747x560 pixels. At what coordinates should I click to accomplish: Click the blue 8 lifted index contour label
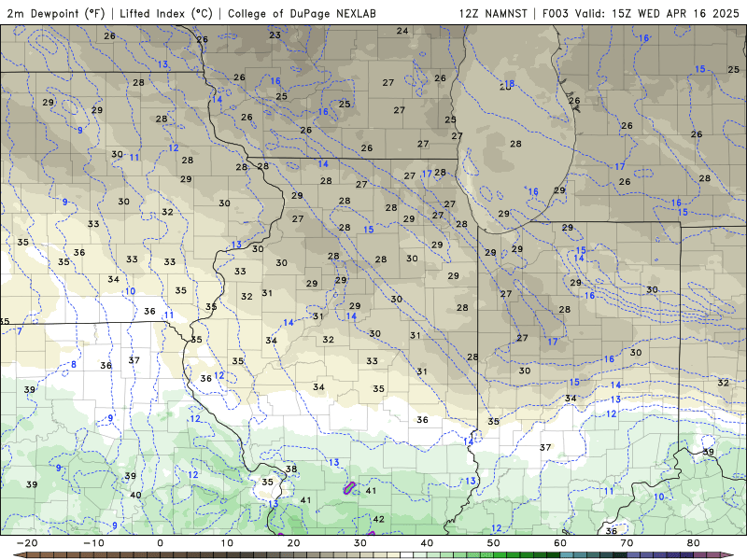coord(74,364)
